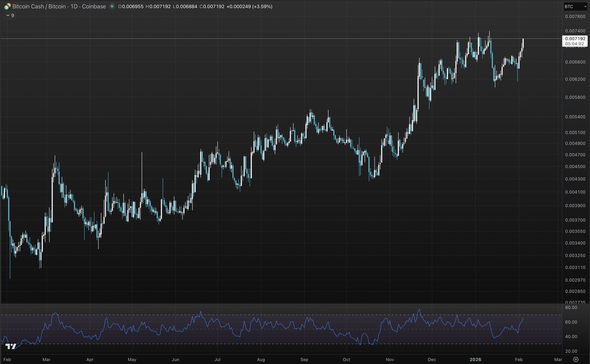The width and height of the screenshot is (590, 364).
Task: Click the Dec label on the time axis
Action: [x=431, y=360]
